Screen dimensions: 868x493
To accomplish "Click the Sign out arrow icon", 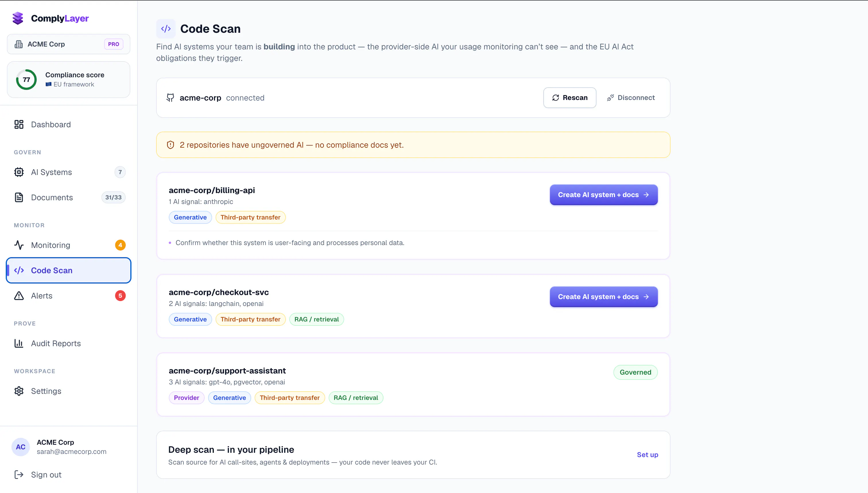I will pos(19,475).
